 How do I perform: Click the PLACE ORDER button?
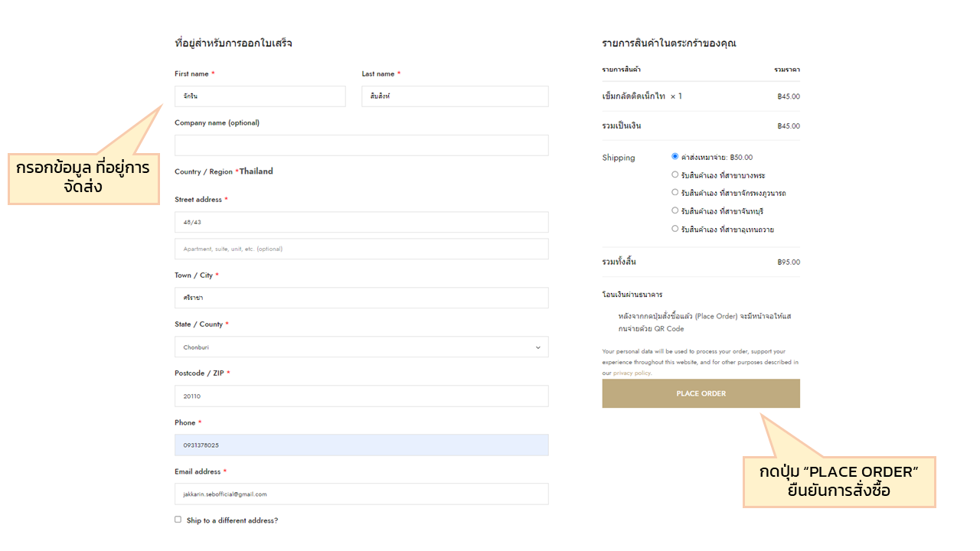point(701,393)
